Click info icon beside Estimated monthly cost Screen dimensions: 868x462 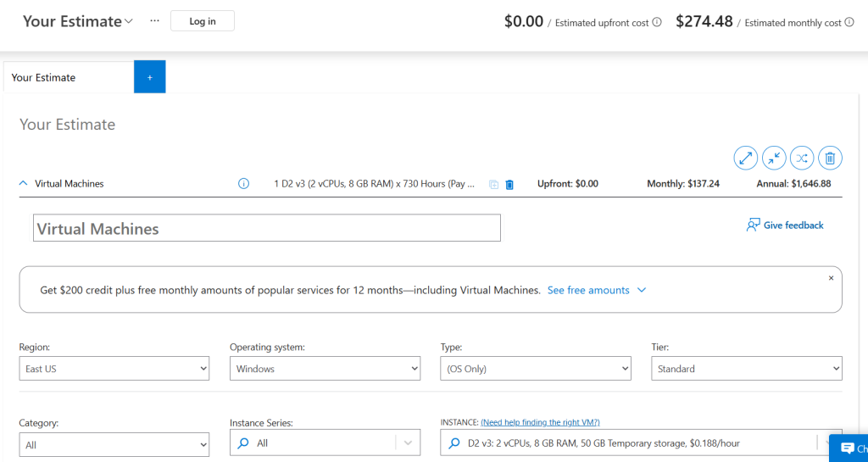click(849, 23)
